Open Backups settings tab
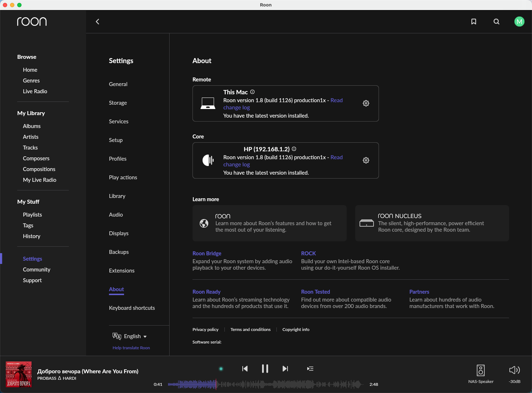This screenshot has height=393, width=532. coord(119,252)
